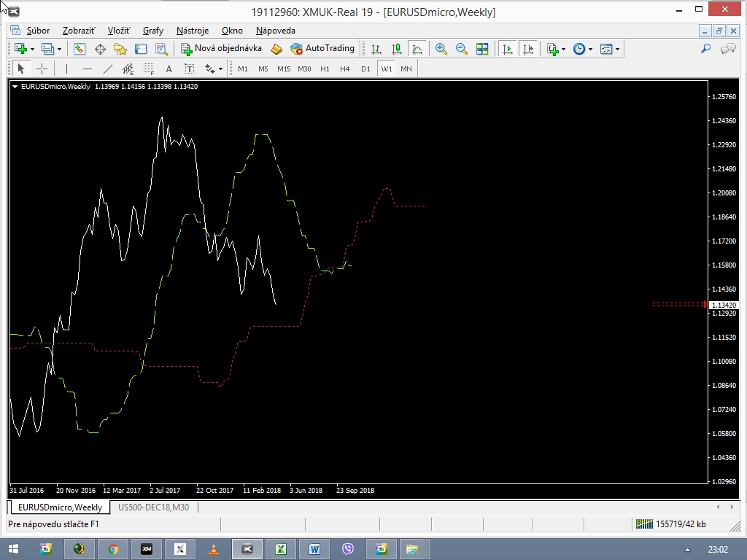Open the Navigator folder-star icon

(120, 49)
